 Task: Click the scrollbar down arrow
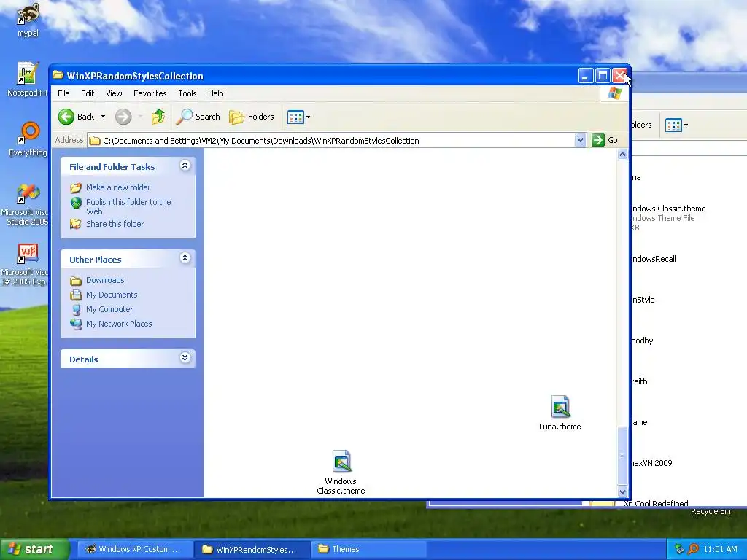622,491
